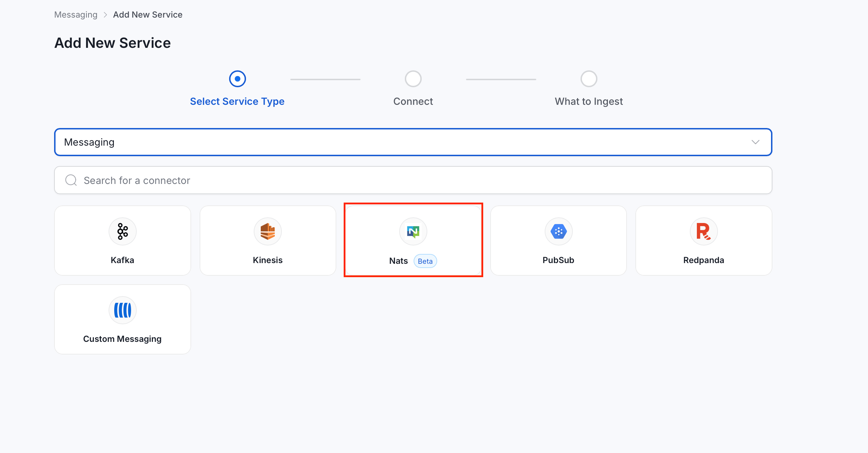Click the Connect step circle
This screenshot has width=868, height=453.
(413, 79)
